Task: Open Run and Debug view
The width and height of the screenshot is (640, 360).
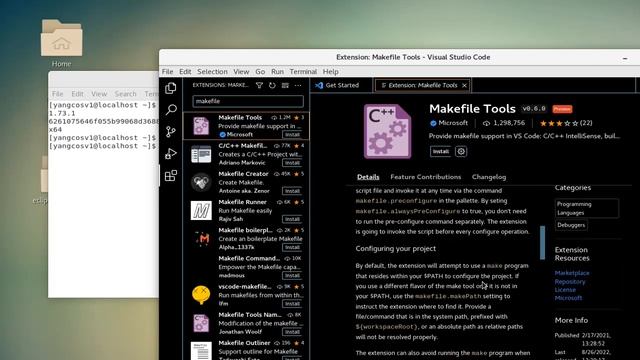Action: 171,153
